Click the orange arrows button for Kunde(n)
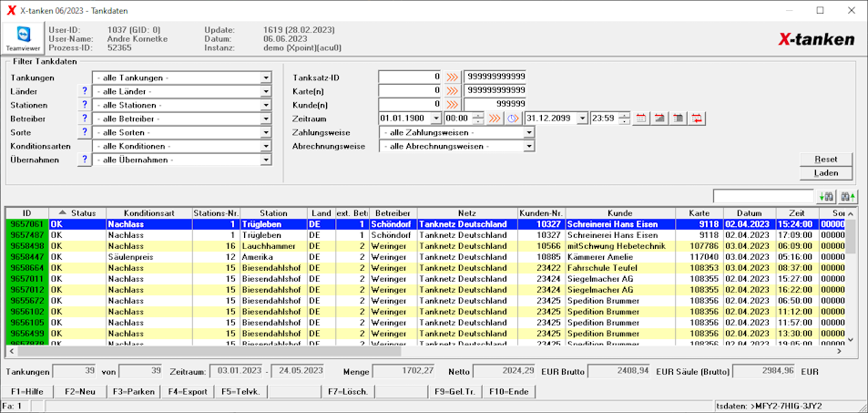Image resolution: width=868 pixels, height=413 pixels. click(453, 104)
